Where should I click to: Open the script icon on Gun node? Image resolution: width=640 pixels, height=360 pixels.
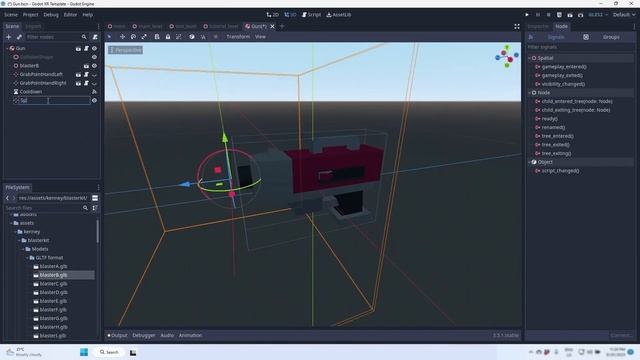pos(86,48)
